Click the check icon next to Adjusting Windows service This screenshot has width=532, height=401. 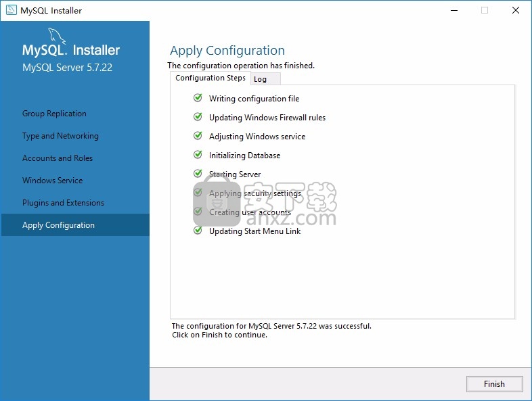pyautogui.click(x=198, y=136)
